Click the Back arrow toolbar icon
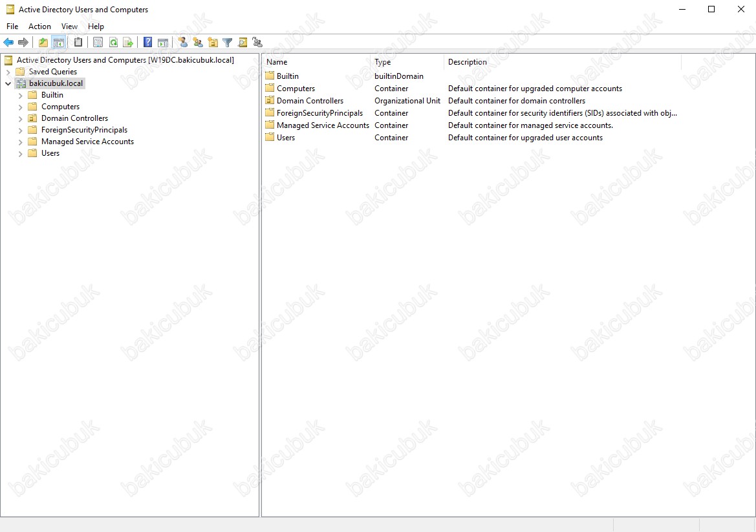 (x=8, y=43)
